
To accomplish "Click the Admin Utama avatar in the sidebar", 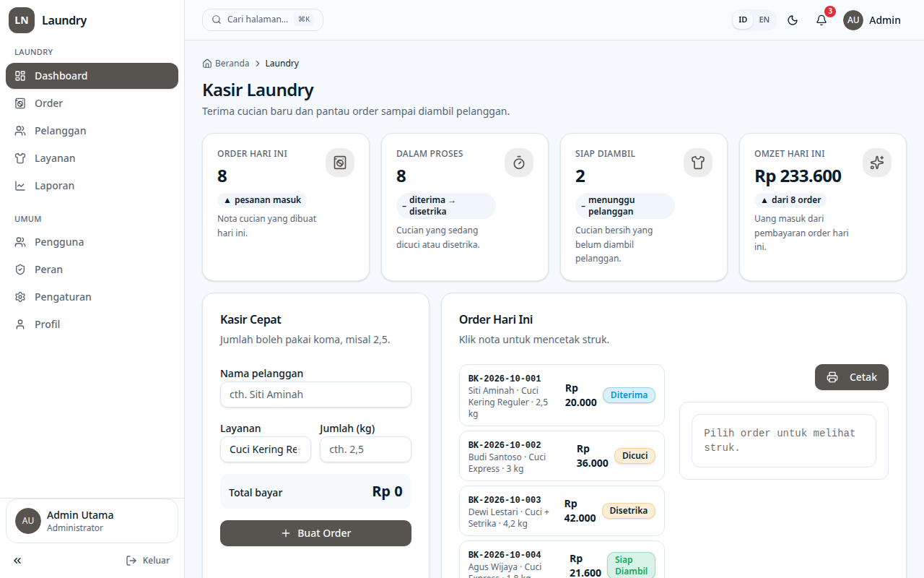I will click(x=28, y=521).
